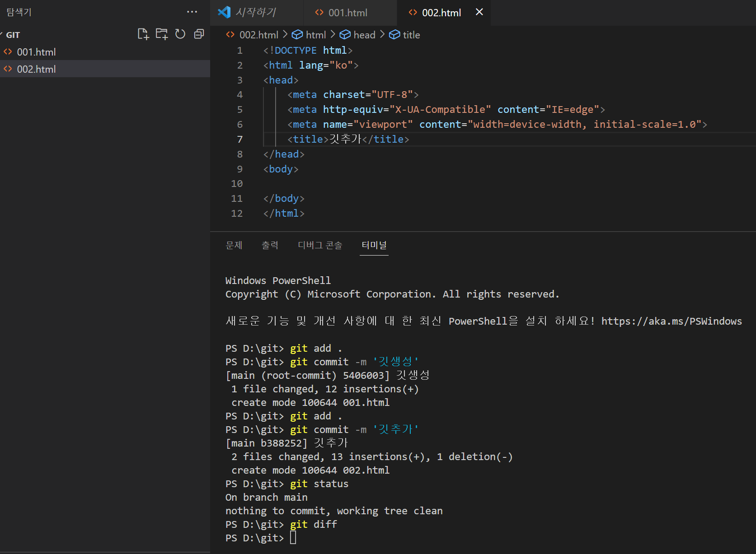
Task: Click the <html lang="ko"> code line
Action: pos(311,65)
